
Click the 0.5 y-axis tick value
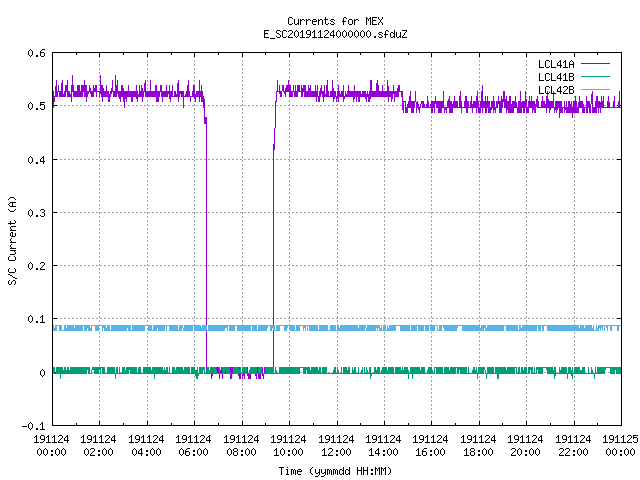pyautogui.click(x=36, y=106)
